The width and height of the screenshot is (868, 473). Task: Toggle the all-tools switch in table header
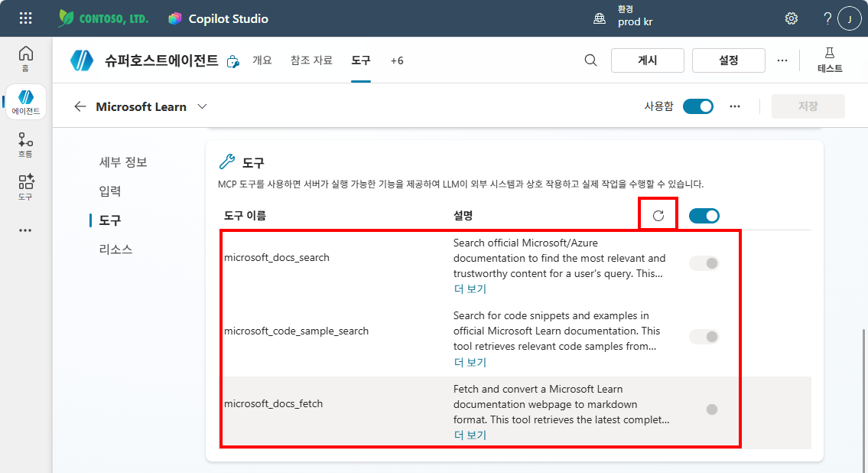704,216
